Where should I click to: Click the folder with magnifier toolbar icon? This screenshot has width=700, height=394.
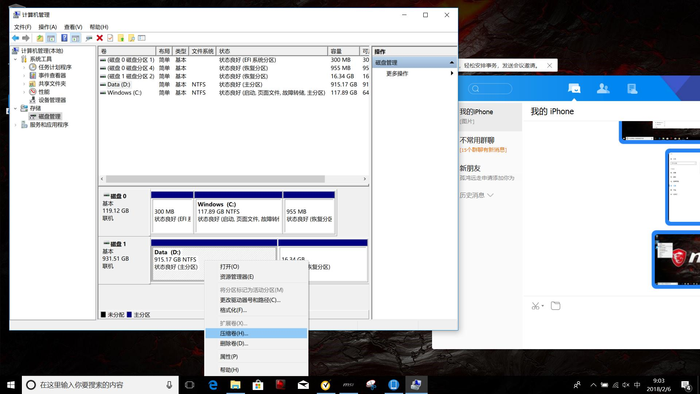tap(131, 38)
